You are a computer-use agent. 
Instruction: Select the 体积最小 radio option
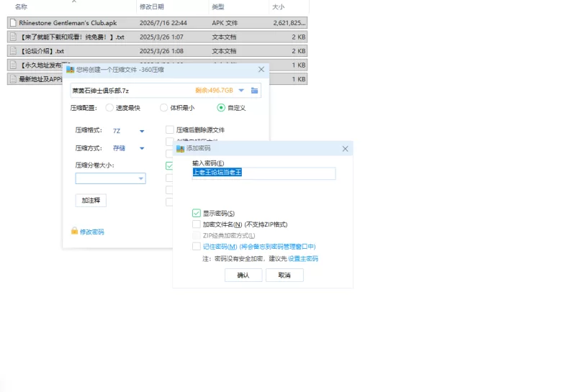[164, 108]
